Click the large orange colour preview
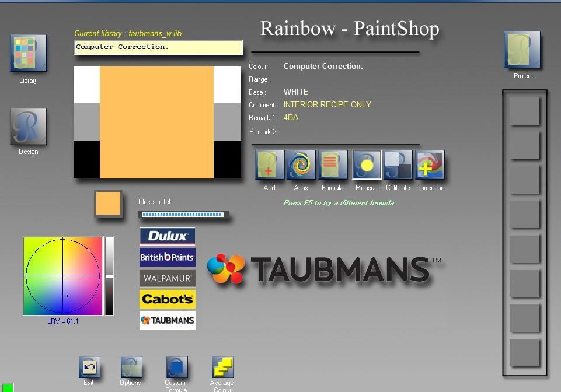The height and width of the screenshot is (392, 561). coord(156,122)
